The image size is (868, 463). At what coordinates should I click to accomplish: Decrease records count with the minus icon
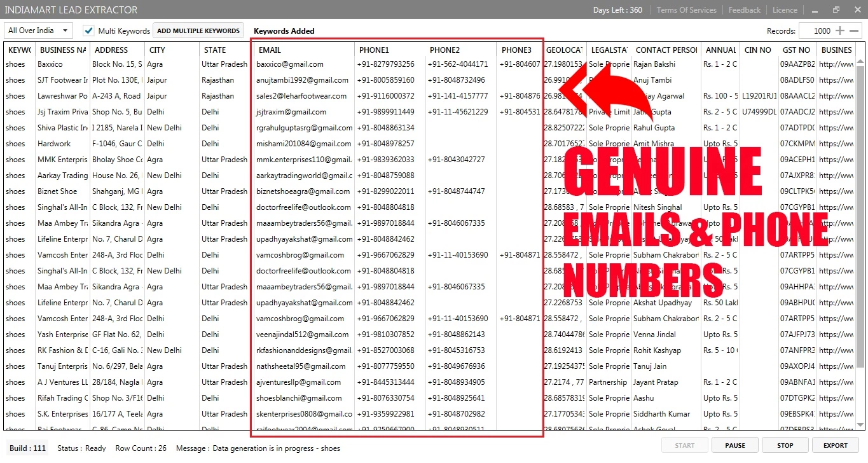855,31
